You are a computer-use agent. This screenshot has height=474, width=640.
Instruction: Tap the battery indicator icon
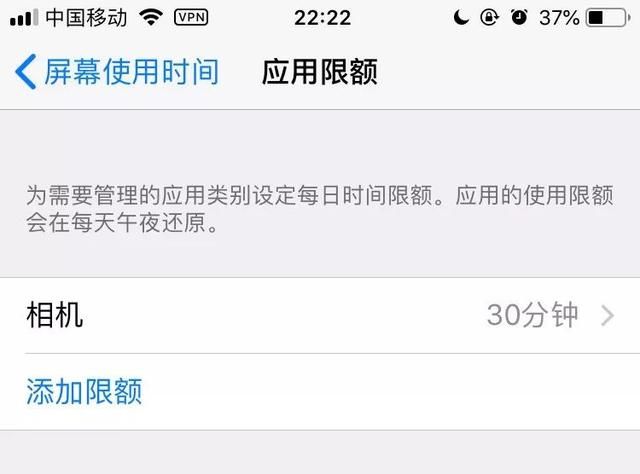point(608,18)
